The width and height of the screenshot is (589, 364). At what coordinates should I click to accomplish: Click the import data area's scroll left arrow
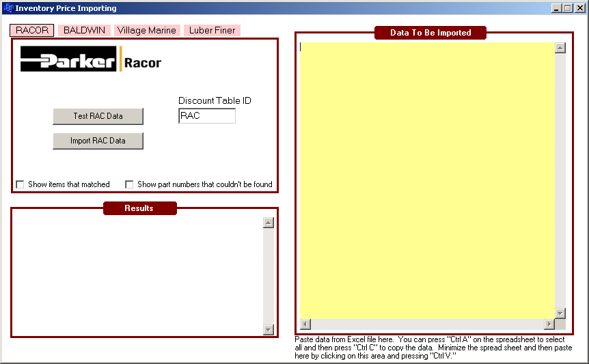(305, 324)
